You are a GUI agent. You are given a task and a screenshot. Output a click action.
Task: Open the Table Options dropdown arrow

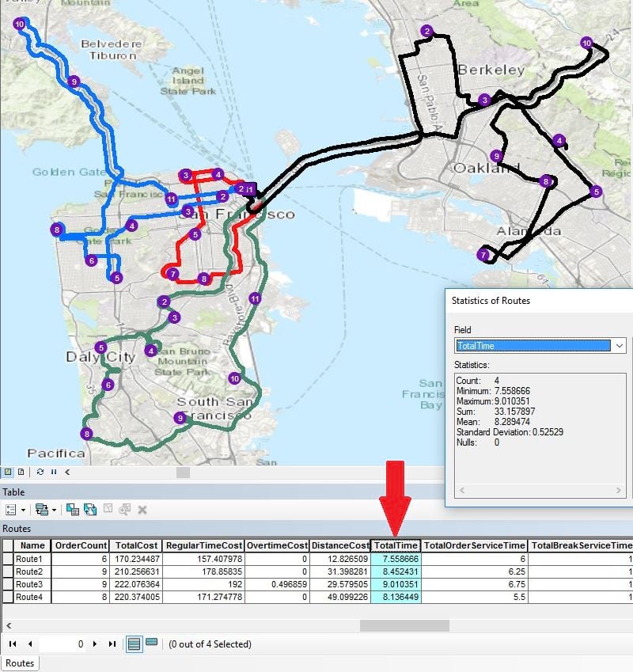[24, 509]
